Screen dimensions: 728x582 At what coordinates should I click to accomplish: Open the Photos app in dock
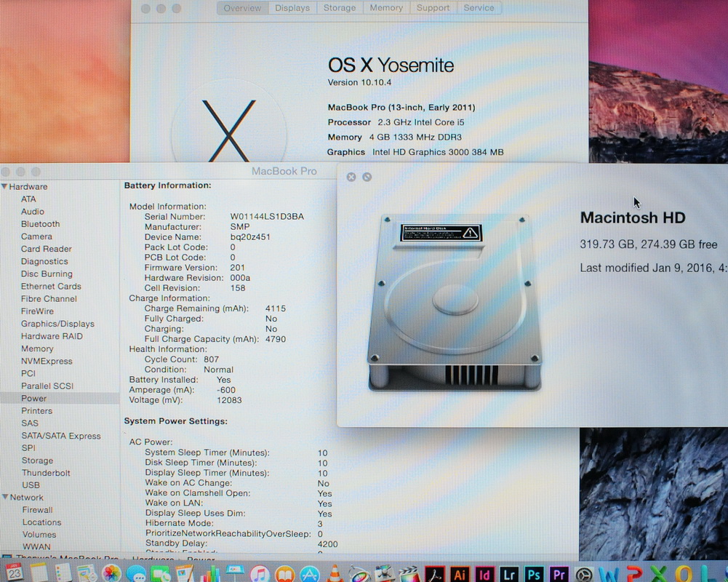[112, 573]
